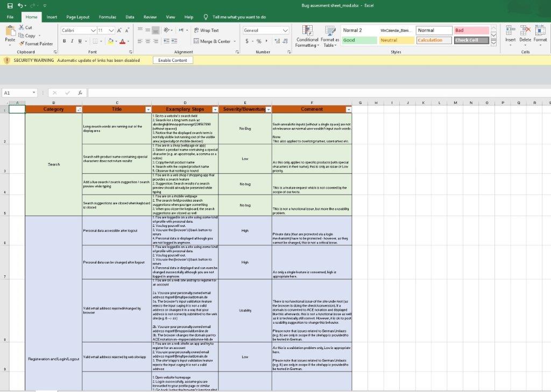
Task: Apply the Calculation cell style
Action: (434, 40)
